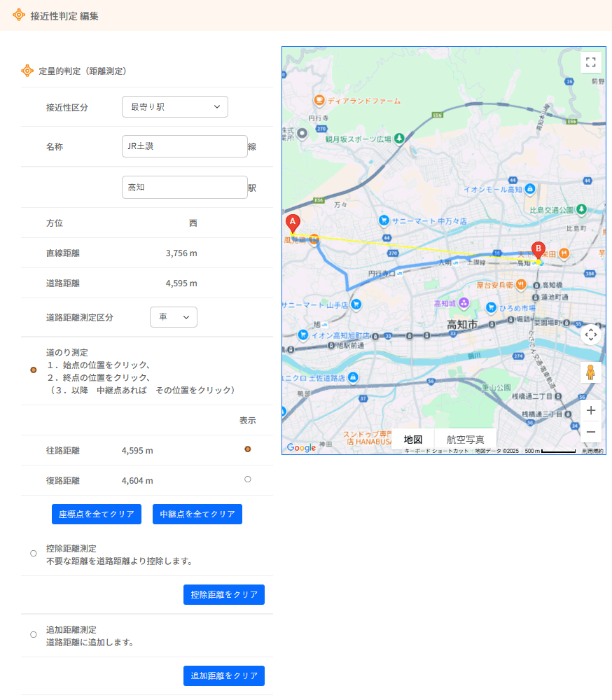
Task: Click the station name field 高知
Action: (184, 188)
